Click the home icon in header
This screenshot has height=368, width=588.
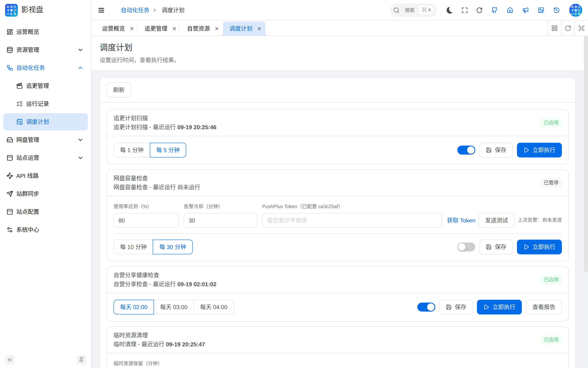click(510, 10)
